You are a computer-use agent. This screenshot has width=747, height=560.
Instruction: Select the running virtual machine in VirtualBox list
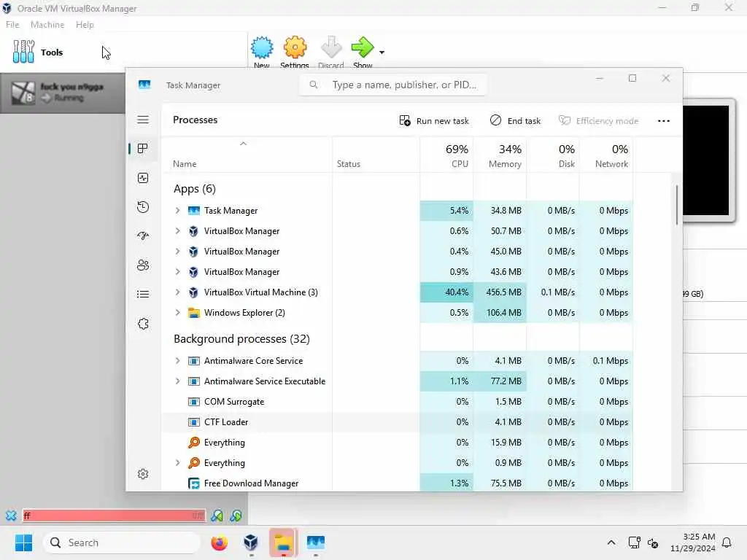pos(63,93)
